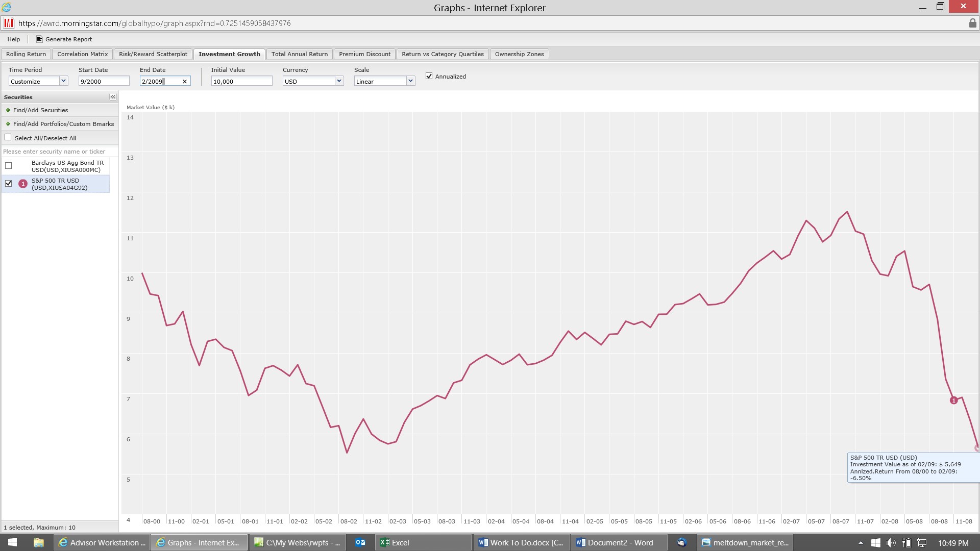980x551 pixels.
Task: Select S&P 500 TR USD security row
Action: coord(56,184)
